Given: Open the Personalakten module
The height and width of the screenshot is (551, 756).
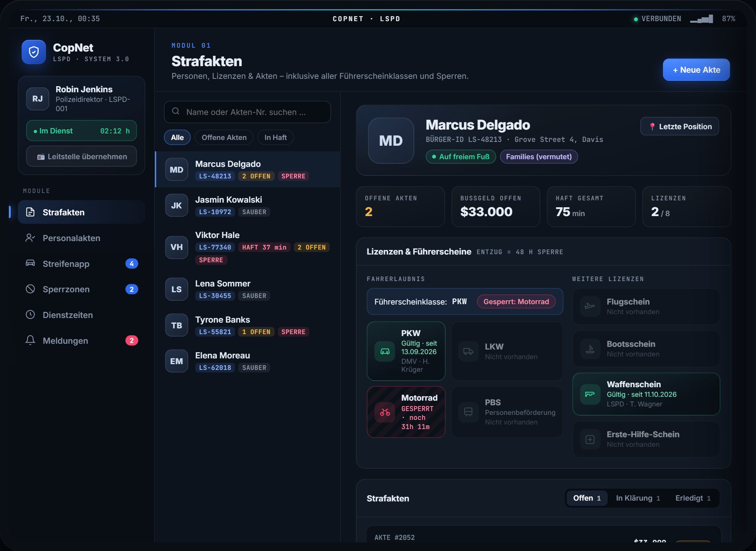Looking at the screenshot, I should click(x=81, y=238).
